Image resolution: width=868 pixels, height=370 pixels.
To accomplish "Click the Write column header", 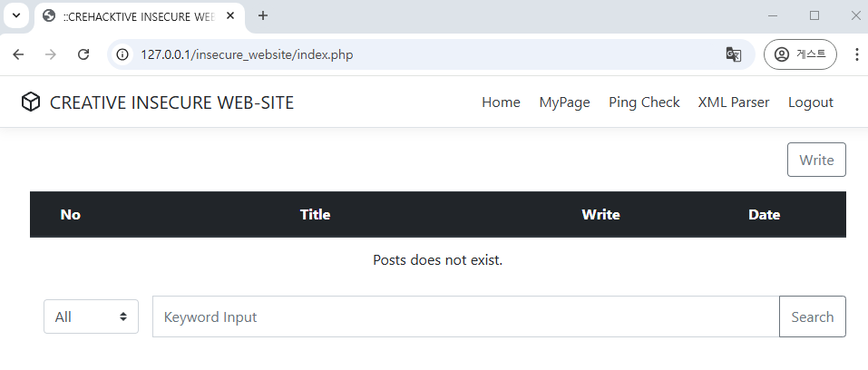I will click(600, 214).
